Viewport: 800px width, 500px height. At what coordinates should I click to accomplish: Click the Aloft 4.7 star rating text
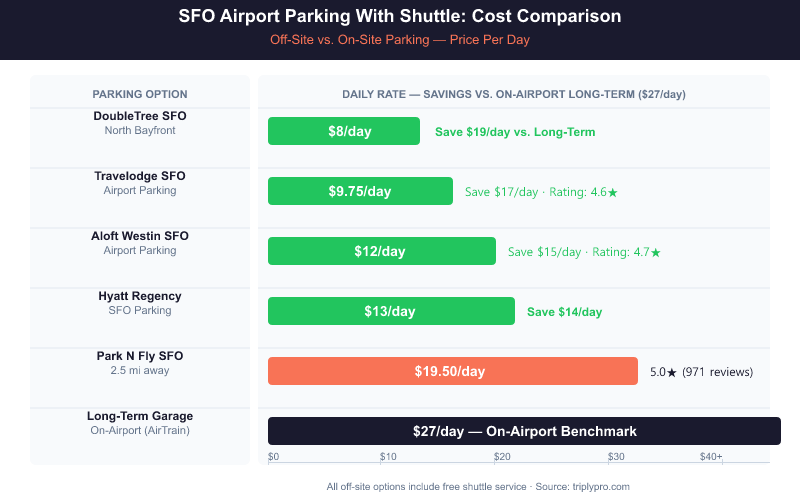coord(584,252)
